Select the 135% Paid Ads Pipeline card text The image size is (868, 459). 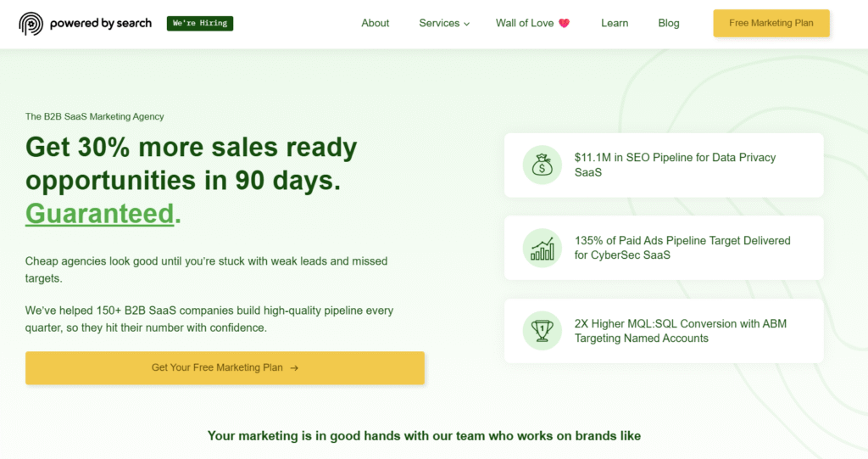[682, 248]
